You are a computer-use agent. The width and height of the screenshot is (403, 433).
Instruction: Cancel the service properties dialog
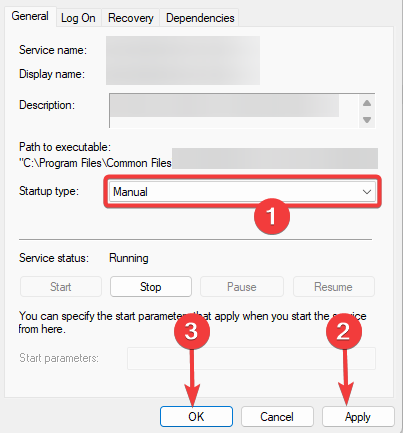tap(277, 416)
